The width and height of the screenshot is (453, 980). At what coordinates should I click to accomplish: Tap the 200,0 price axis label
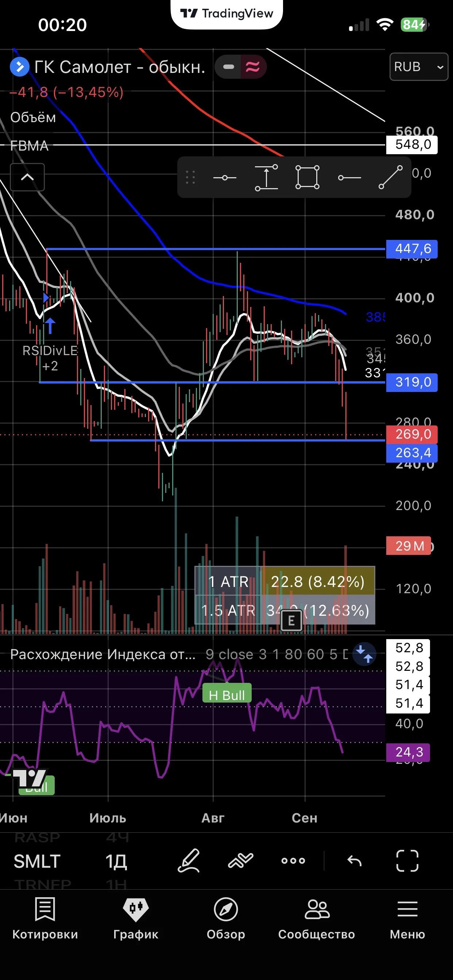(413, 505)
